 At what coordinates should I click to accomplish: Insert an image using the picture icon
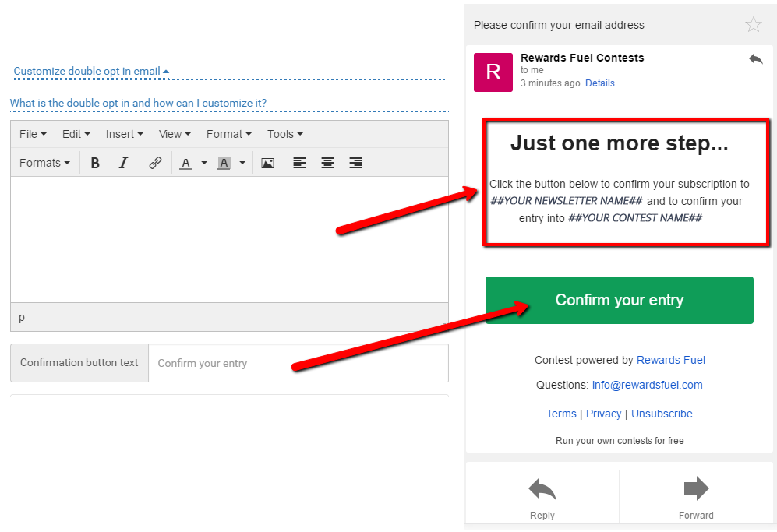click(x=267, y=163)
